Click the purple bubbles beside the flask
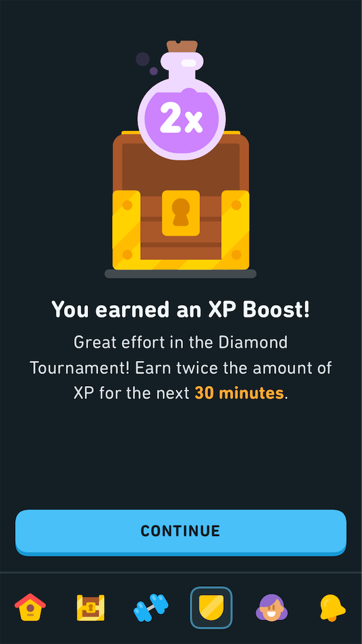Screen dimensions: 362x644 click(x=146, y=64)
